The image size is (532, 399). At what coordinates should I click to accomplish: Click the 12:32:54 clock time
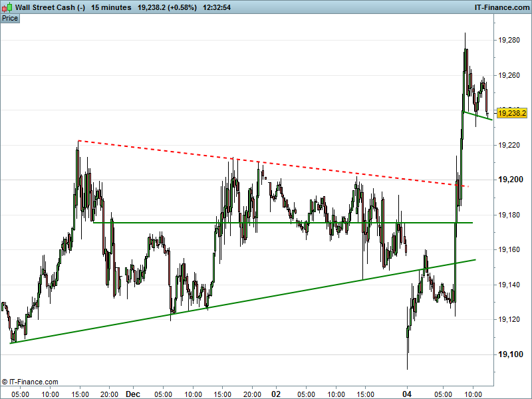coord(217,7)
